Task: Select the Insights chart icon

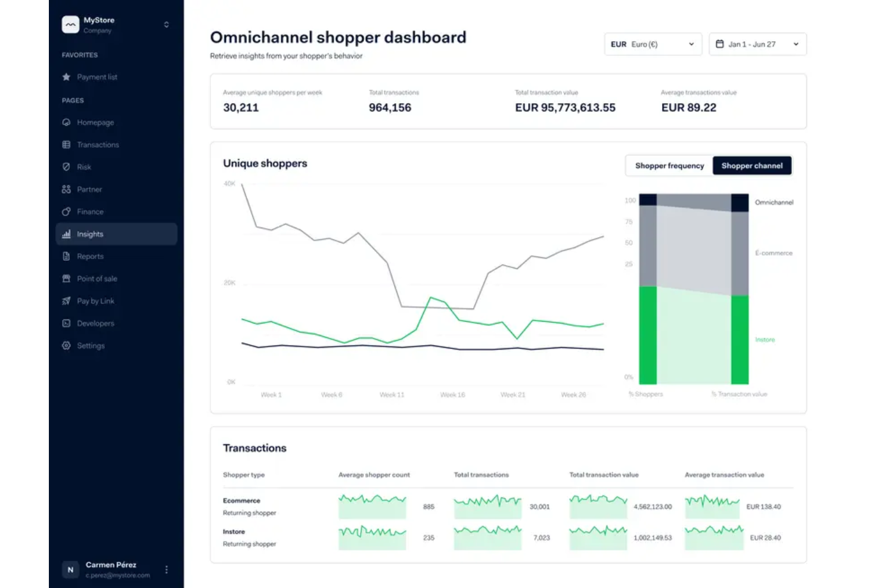Action: tap(66, 234)
